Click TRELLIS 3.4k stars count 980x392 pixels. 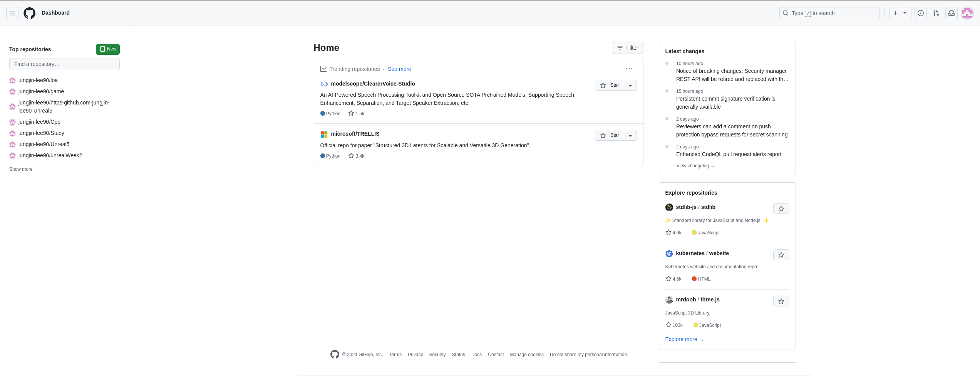click(356, 156)
